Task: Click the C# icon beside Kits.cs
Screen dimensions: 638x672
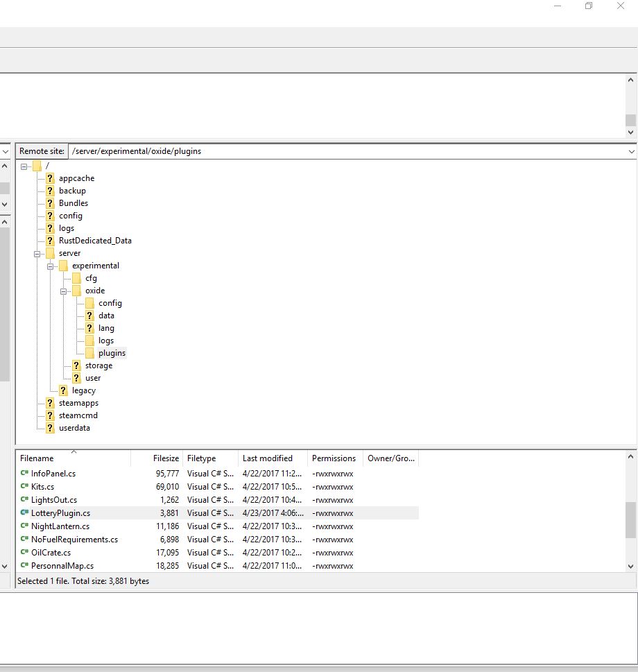Action: pos(24,486)
